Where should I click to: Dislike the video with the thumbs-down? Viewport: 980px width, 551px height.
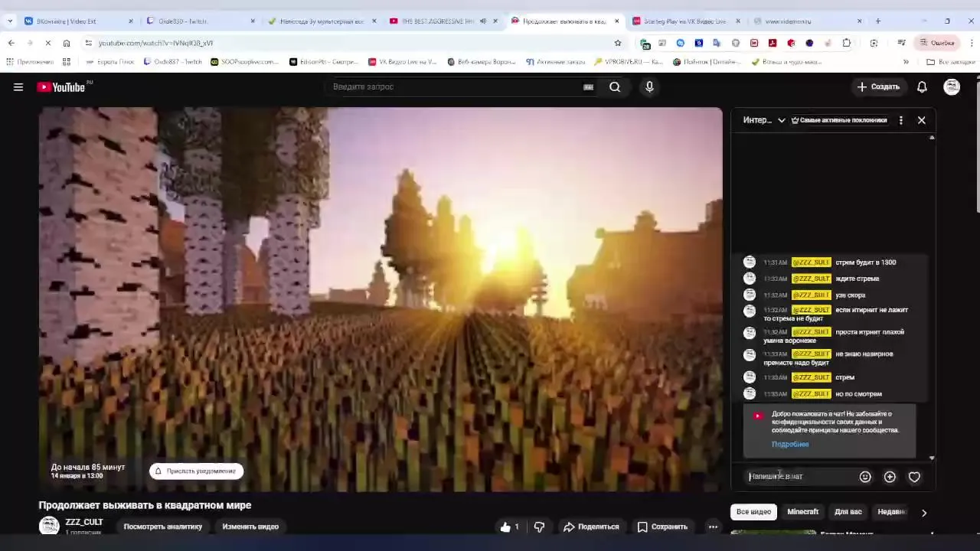coord(539,527)
